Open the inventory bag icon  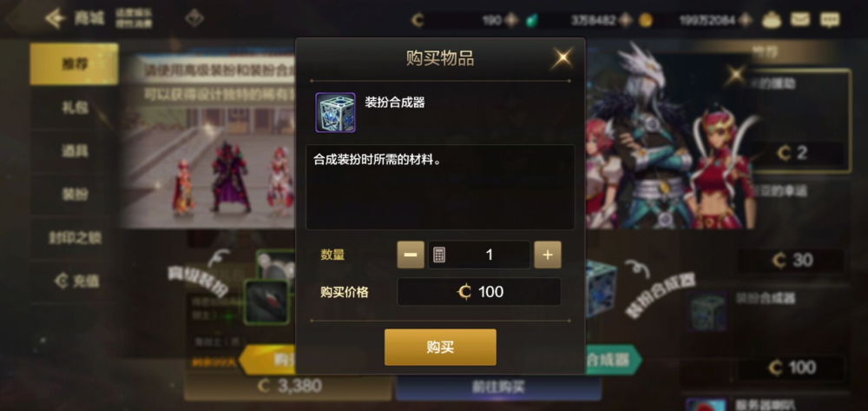point(771,21)
